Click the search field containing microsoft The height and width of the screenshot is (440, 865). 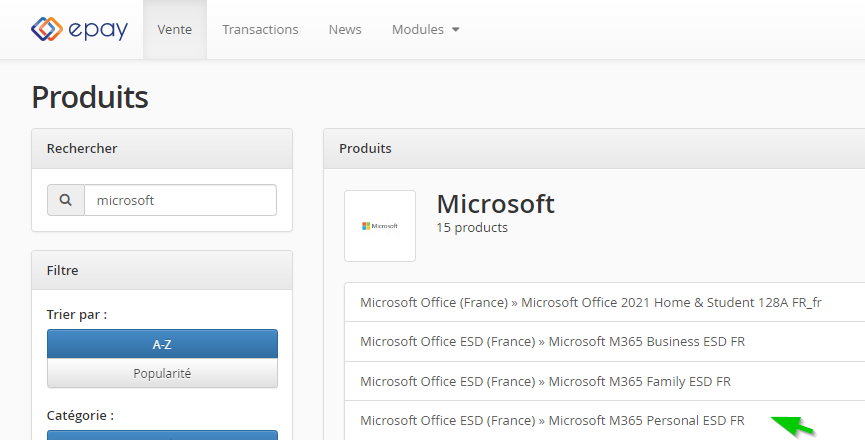click(180, 200)
